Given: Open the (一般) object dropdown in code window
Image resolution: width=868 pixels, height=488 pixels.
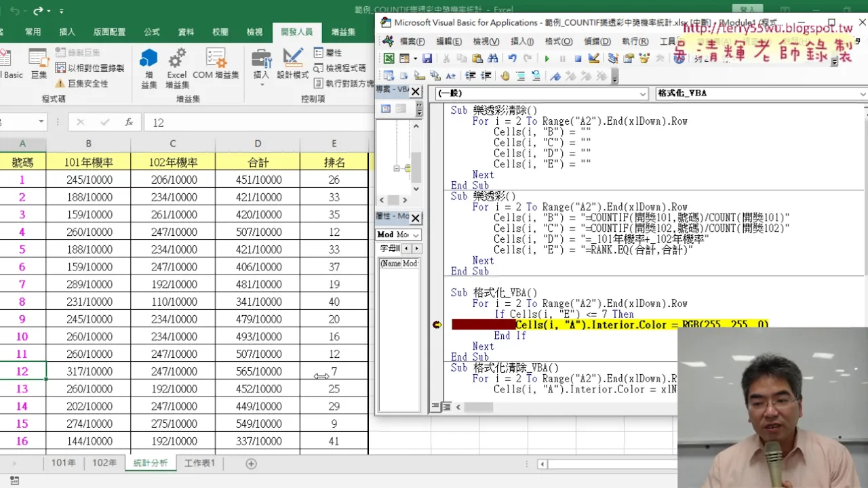Looking at the screenshot, I should click(x=643, y=94).
